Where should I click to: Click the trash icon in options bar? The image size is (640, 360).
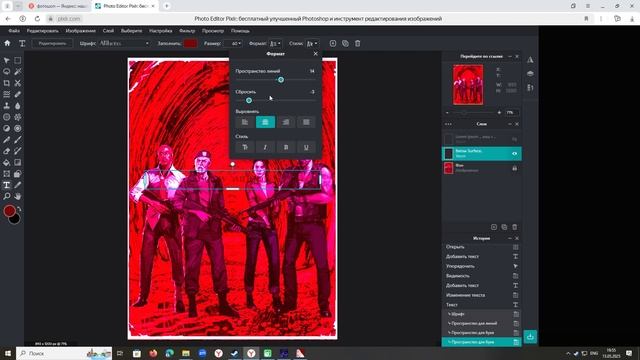pos(358,43)
